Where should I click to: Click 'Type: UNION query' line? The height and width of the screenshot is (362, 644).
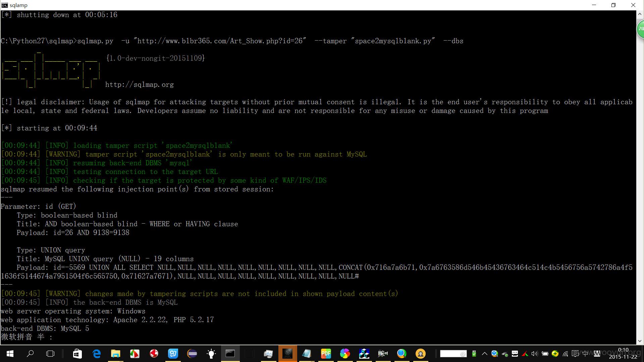click(x=51, y=250)
